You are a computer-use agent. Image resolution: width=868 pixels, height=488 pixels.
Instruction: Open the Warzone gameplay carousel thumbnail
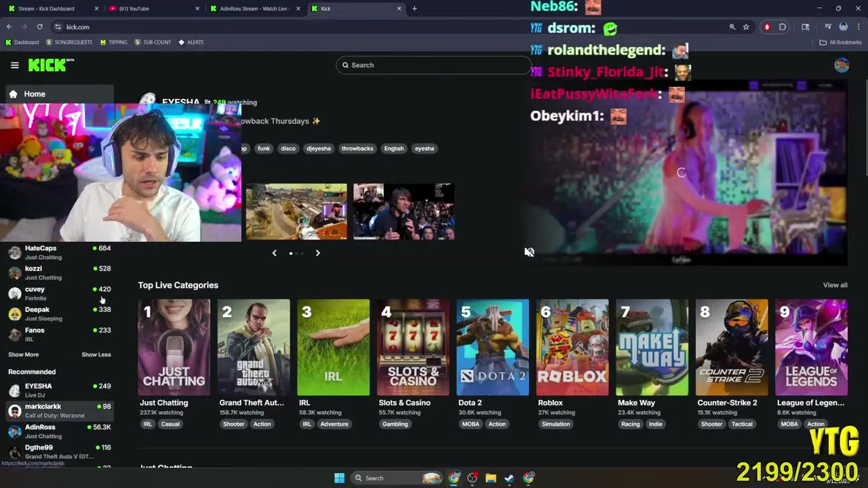(x=296, y=211)
